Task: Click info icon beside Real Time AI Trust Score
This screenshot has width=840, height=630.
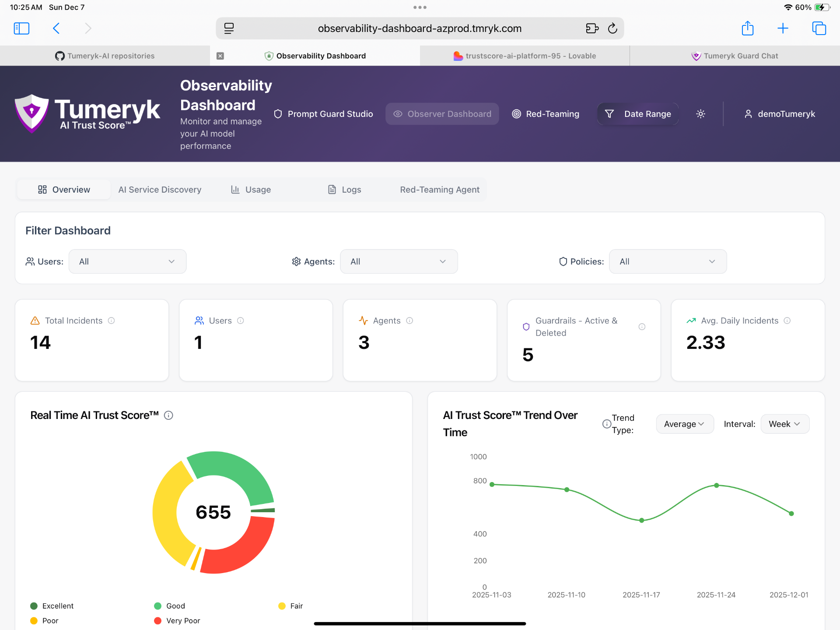Action: click(168, 415)
